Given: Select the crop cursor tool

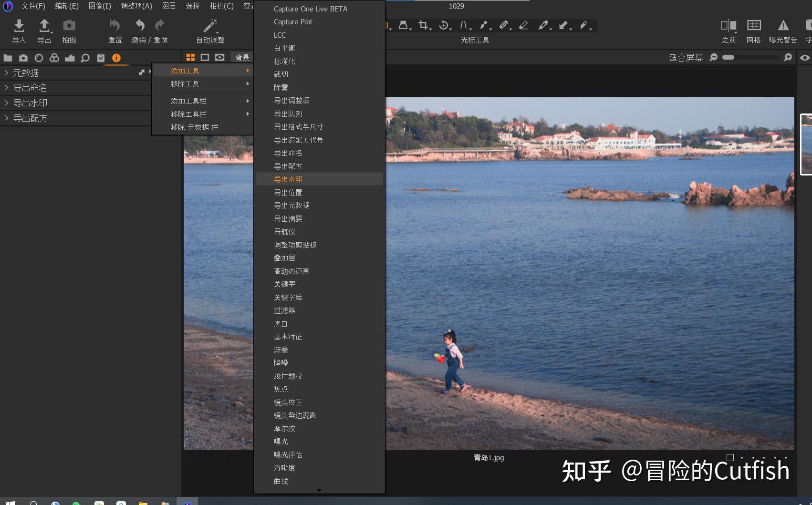Looking at the screenshot, I should tap(423, 25).
